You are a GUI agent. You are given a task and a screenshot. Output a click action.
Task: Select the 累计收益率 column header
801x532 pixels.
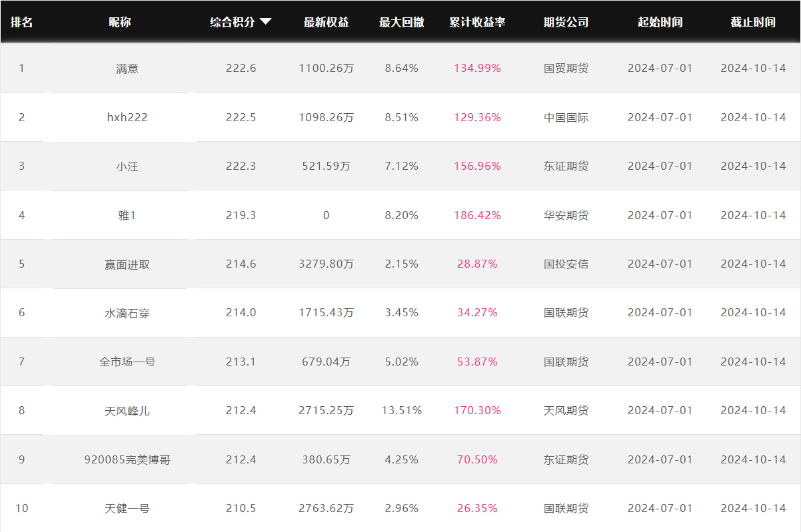pyautogui.click(x=477, y=22)
